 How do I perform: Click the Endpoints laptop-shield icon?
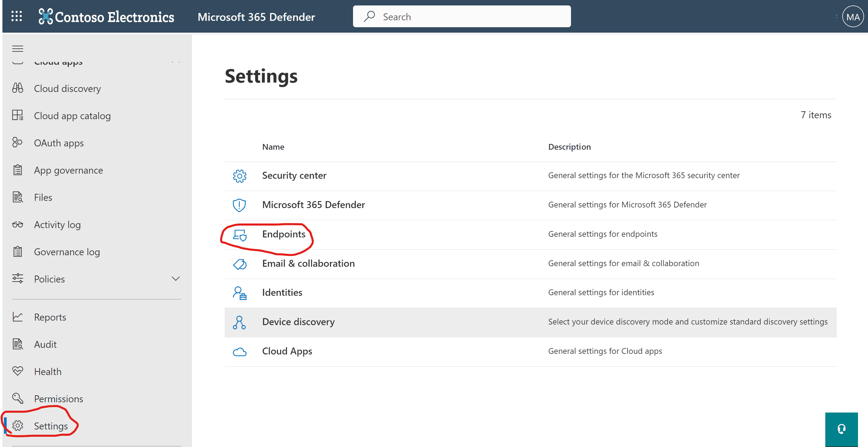tap(239, 235)
